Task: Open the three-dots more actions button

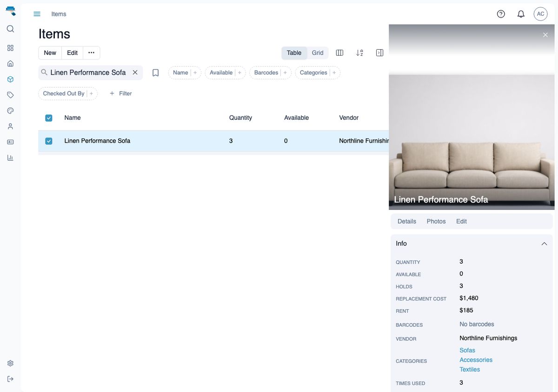Action: click(91, 53)
